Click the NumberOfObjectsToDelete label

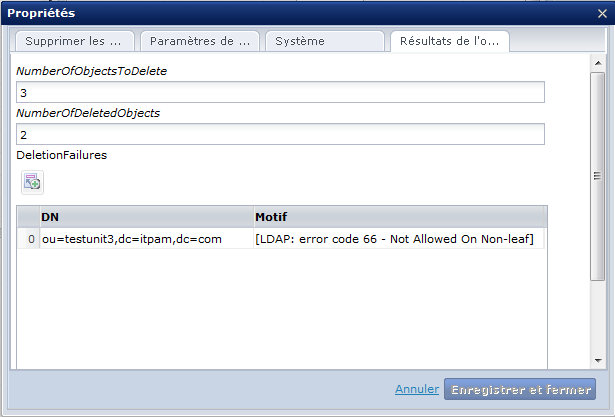pyautogui.click(x=91, y=71)
